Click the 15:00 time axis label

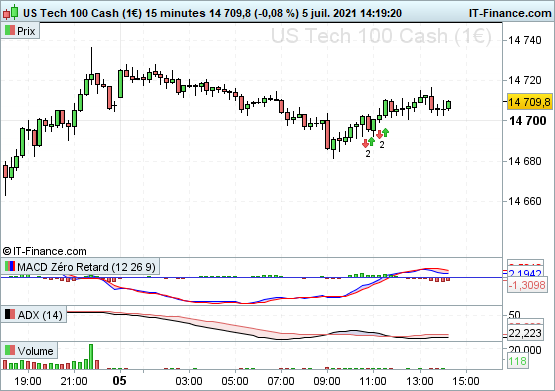point(466,381)
